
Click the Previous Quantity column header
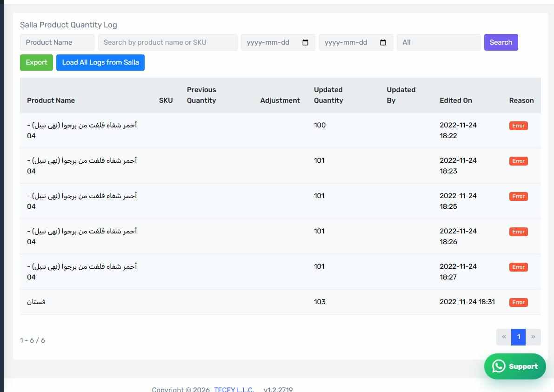tap(201, 95)
